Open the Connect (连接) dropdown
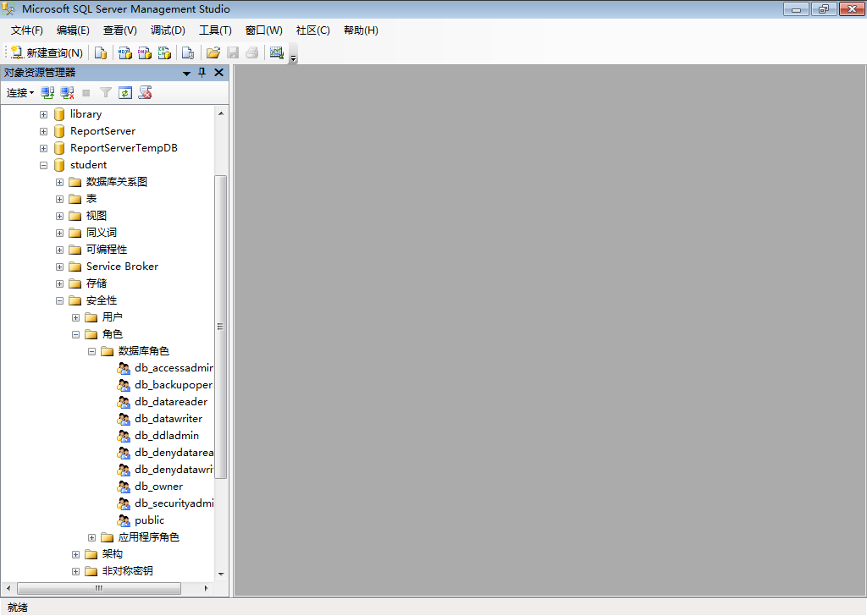 click(x=20, y=93)
